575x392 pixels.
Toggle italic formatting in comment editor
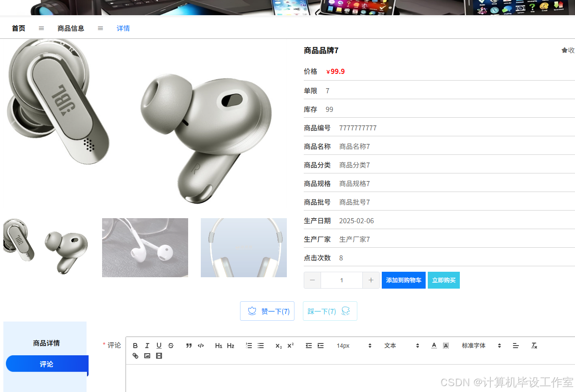147,346
